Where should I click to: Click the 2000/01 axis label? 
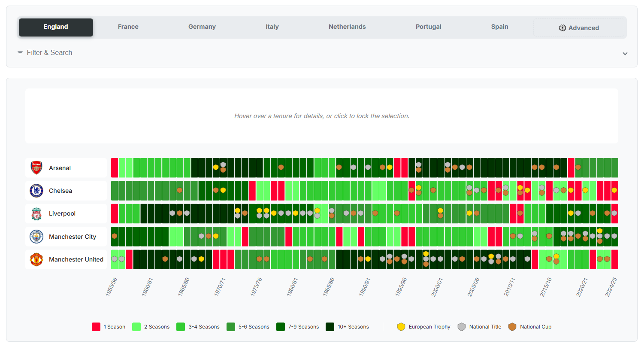pos(437,286)
